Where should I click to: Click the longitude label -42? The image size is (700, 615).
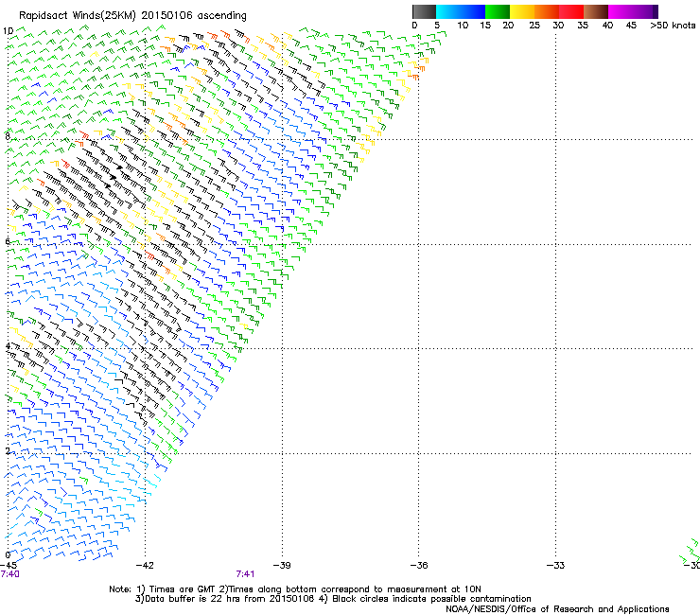145,566
